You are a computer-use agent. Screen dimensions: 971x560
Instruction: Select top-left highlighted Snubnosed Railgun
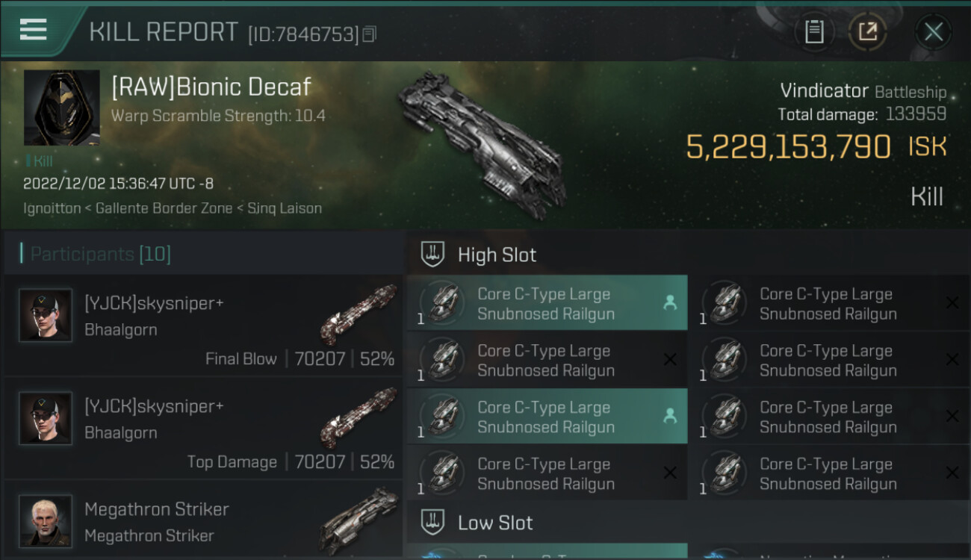(546, 303)
